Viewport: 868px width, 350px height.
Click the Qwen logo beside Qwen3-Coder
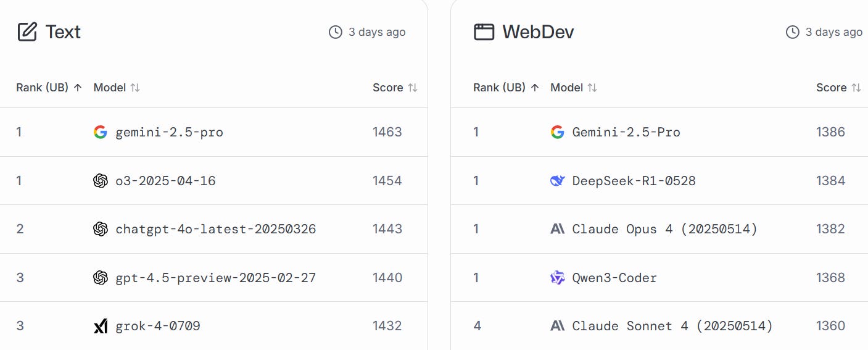[557, 278]
